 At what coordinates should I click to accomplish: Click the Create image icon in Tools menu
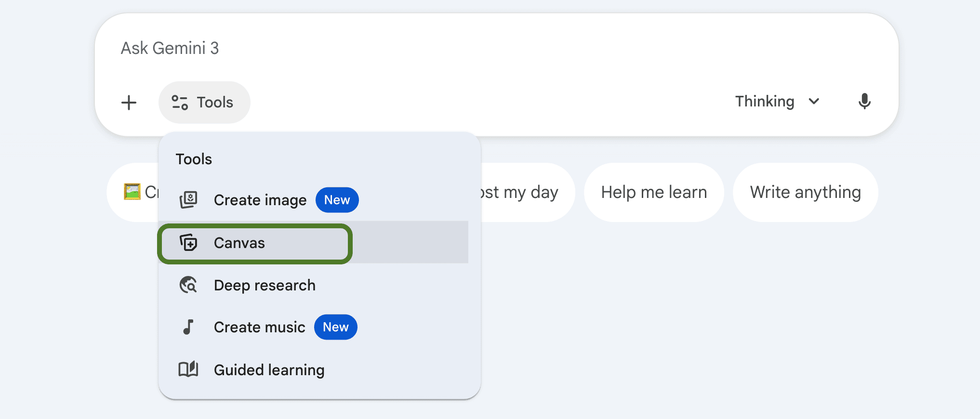188,200
